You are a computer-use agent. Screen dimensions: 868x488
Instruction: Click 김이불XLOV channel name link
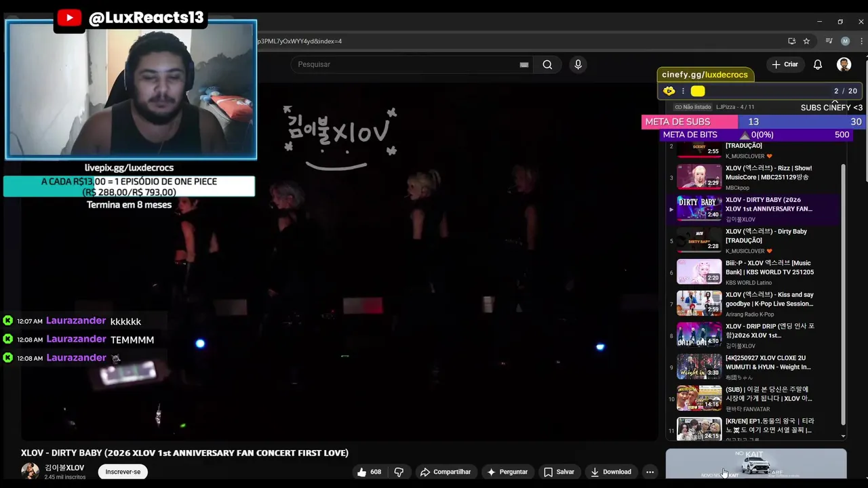64,468
